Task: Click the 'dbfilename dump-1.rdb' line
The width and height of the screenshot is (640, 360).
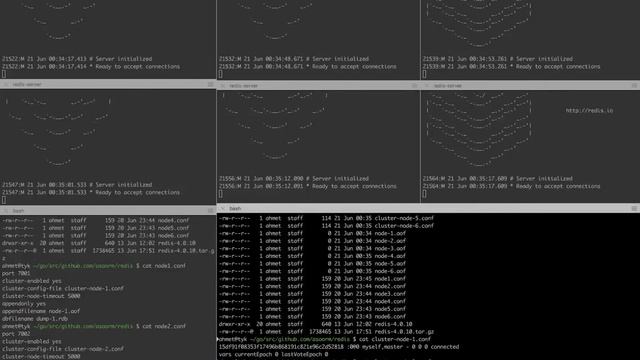Action: click(35, 319)
